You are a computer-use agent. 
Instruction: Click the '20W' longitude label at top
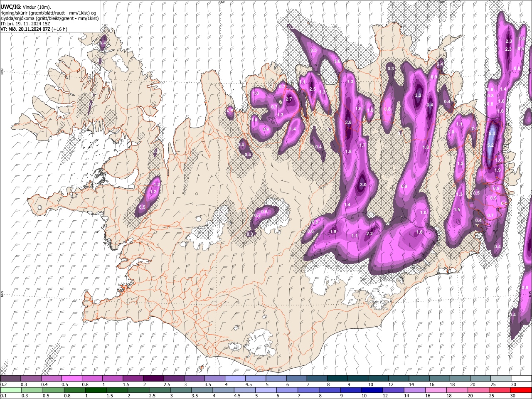(221, 2)
